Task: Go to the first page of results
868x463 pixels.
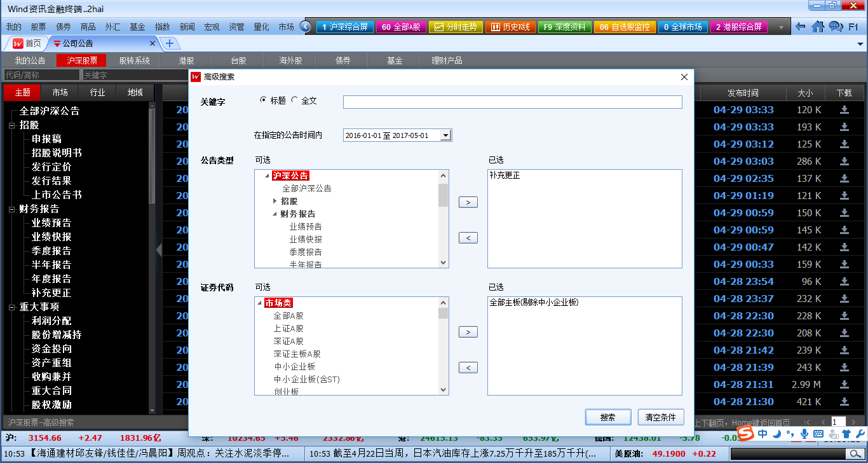Action: (x=807, y=422)
